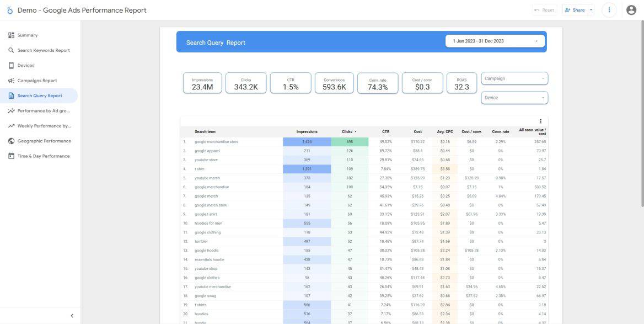Expand the Share button's dropdown arrow
This screenshot has width=644, height=324.
point(591,9)
